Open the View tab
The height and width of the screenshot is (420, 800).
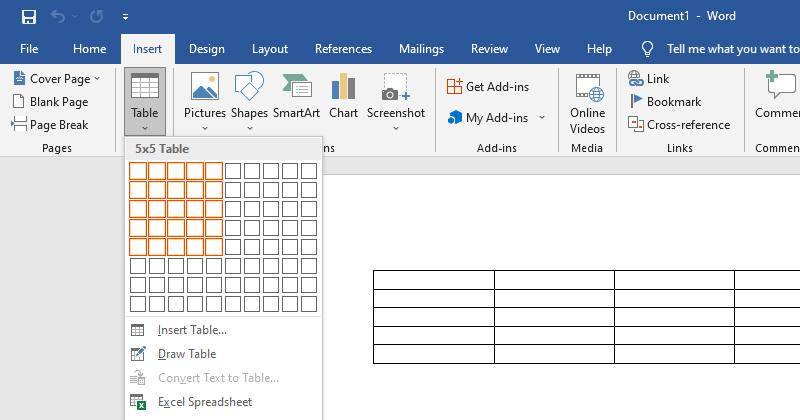547,49
